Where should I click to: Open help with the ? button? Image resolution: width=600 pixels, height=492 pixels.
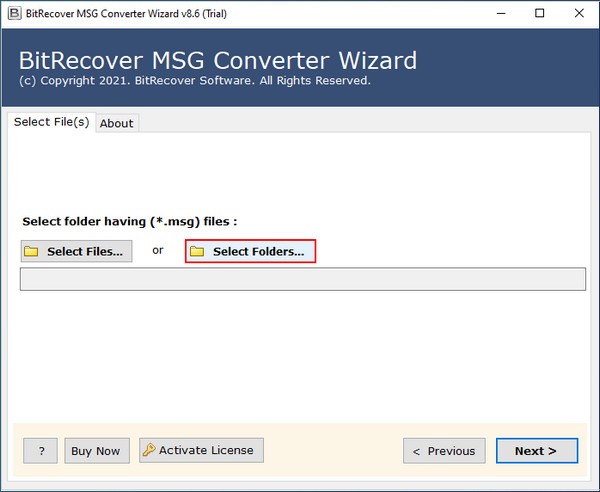click(41, 451)
